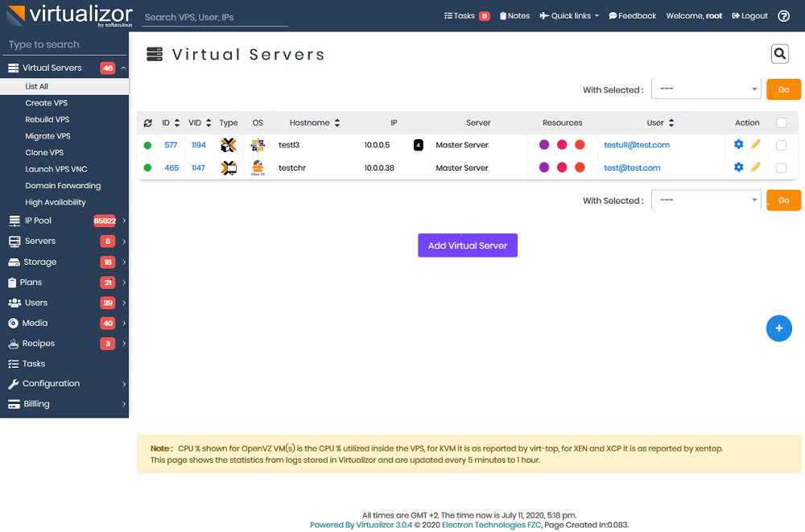Image resolution: width=805 pixels, height=532 pixels.
Task: Click the Add Virtual Server button
Action: click(468, 245)
